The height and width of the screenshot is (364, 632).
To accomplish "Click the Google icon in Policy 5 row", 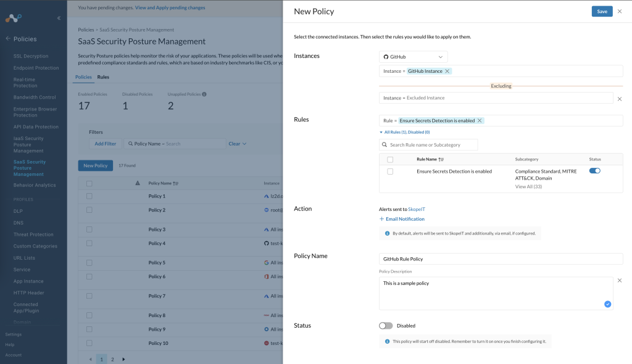I will 267,263.
